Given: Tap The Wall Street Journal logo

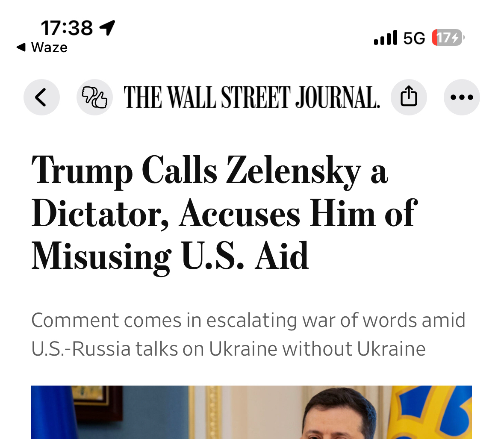Looking at the screenshot, I should point(251,97).
